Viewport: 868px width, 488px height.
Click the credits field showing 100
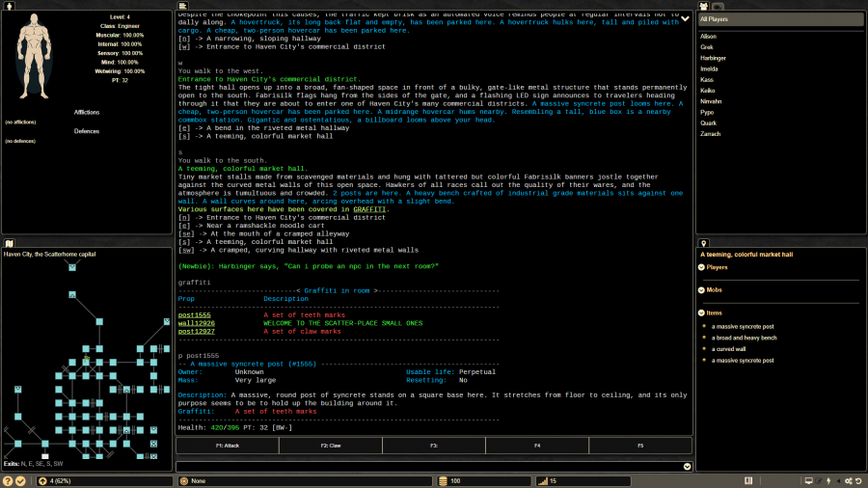(x=484, y=481)
